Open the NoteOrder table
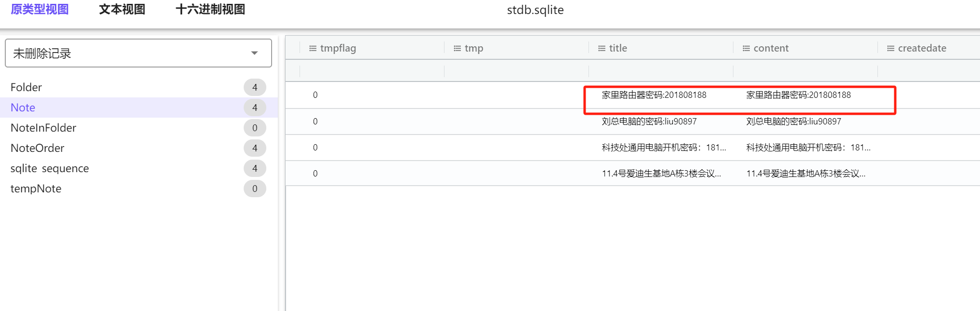The image size is (980, 311). 38,148
